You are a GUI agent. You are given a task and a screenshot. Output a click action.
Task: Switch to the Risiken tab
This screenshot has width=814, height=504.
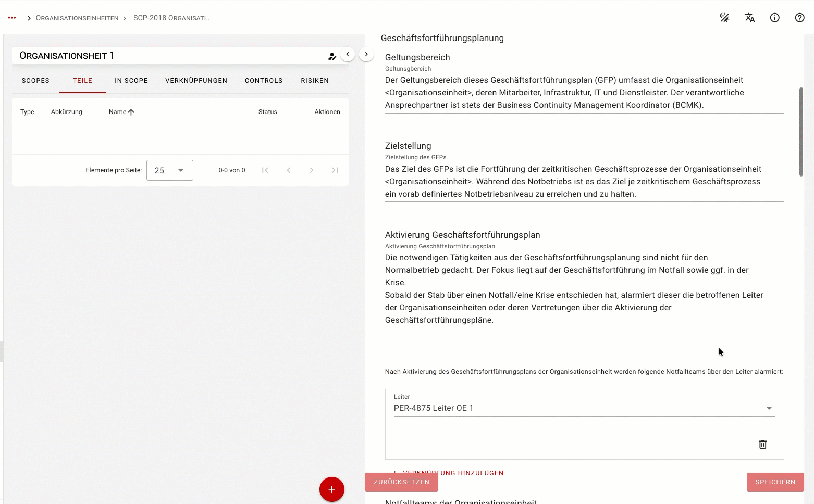pos(315,81)
